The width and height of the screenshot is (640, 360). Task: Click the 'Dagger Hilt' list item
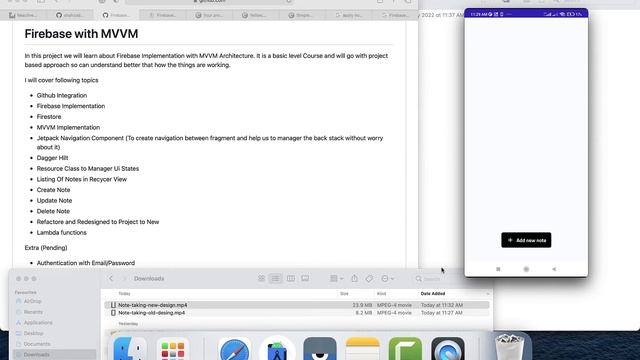click(x=52, y=158)
